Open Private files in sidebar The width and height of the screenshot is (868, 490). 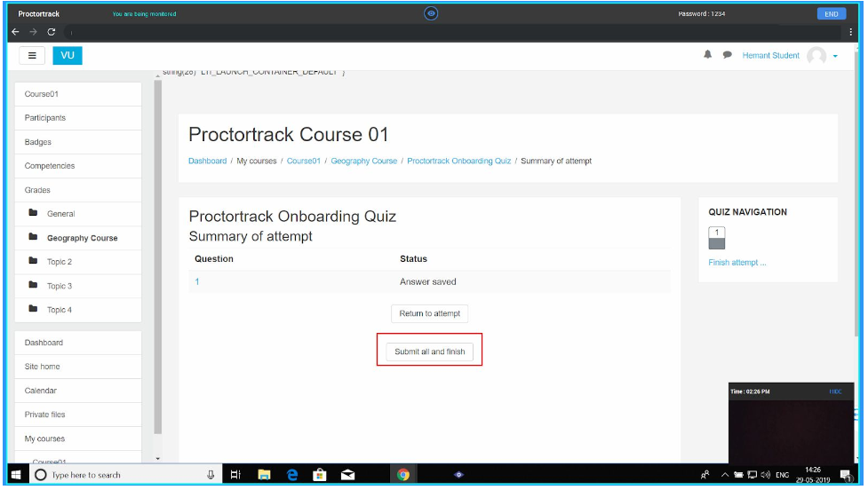click(x=78, y=415)
